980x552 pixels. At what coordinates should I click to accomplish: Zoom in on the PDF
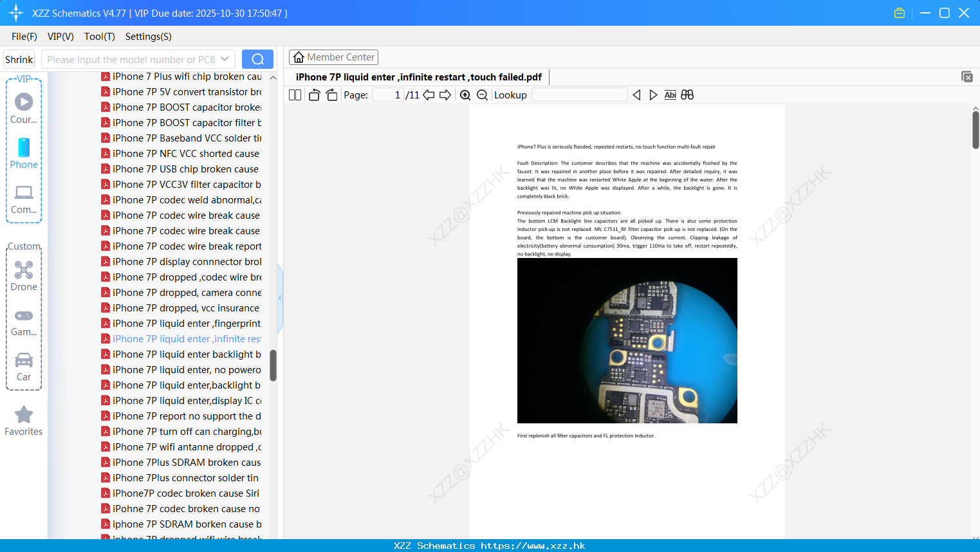coord(465,95)
